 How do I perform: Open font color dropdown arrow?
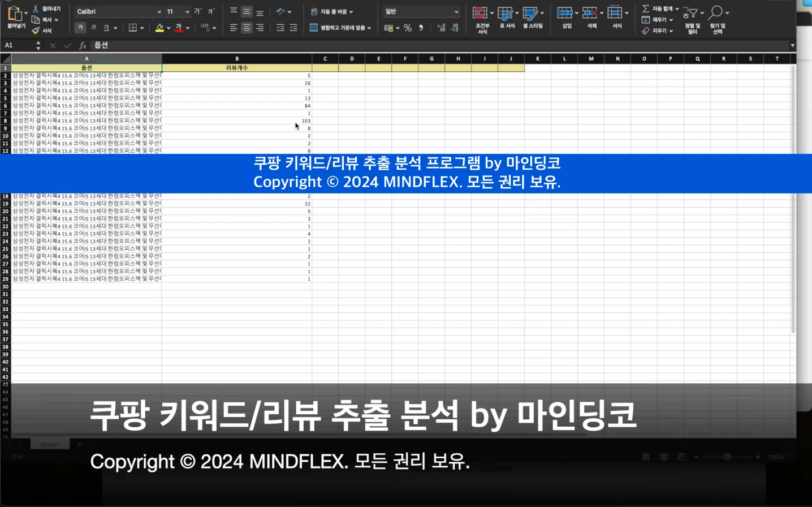[188, 28]
